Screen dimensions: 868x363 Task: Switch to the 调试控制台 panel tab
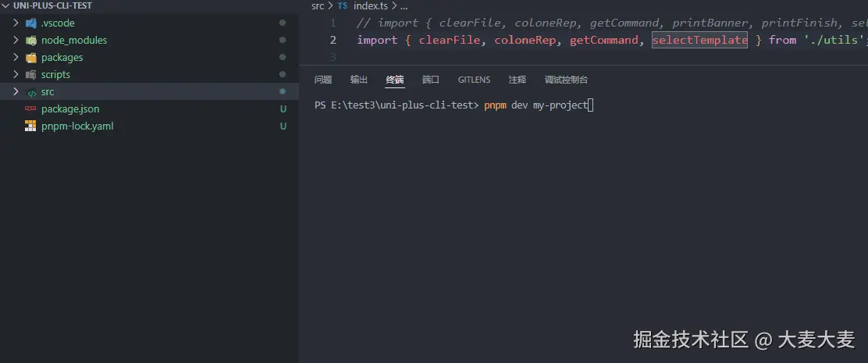(x=566, y=80)
